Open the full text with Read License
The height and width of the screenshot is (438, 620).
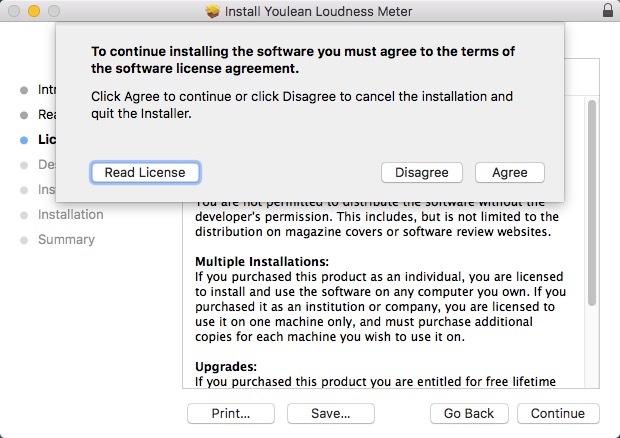point(145,172)
